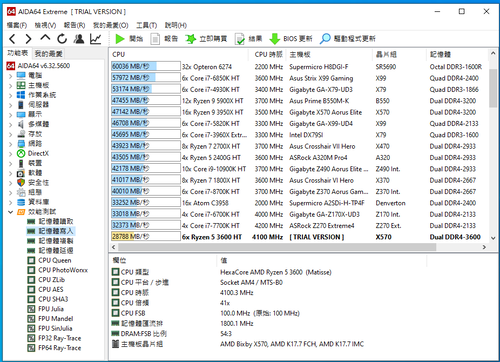Click the green buy-now button
Screen dimensions: 500x362
206,39
